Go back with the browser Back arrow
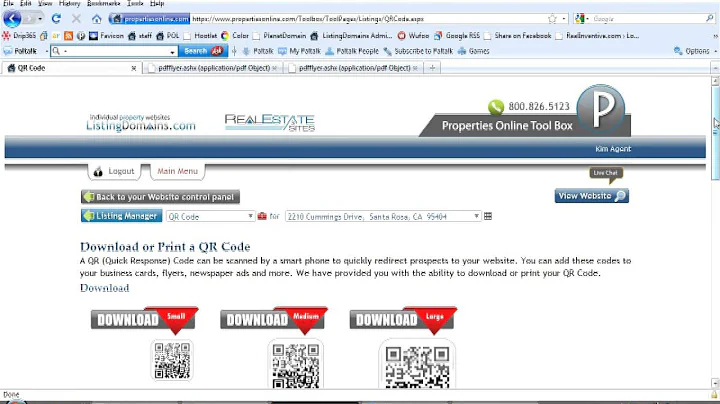The height and width of the screenshot is (404, 720). click(12, 19)
